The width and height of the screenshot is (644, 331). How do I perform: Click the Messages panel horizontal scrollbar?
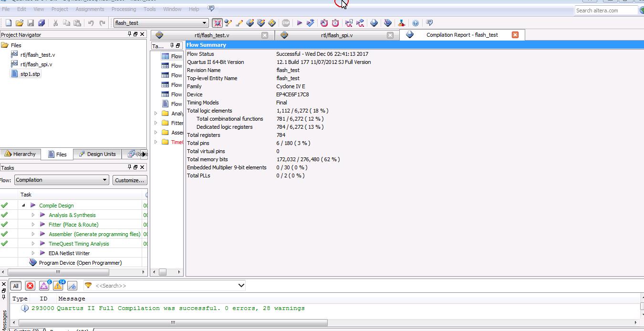click(x=173, y=322)
